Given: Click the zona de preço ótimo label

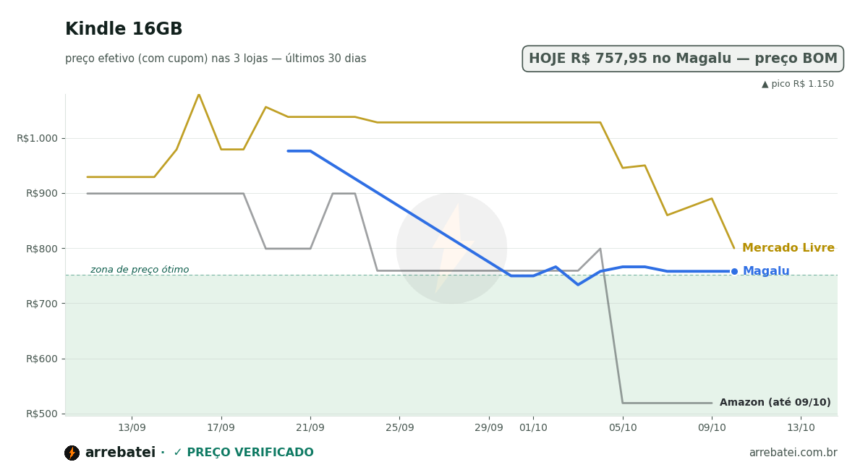Looking at the screenshot, I should tap(140, 270).
